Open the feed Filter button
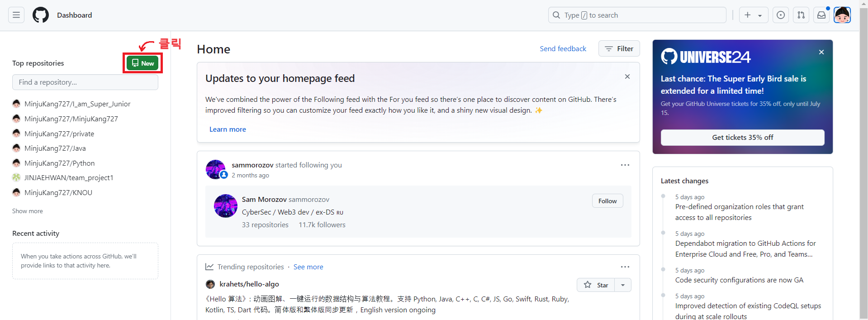The width and height of the screenshot is (868, 320). [619, 48]
